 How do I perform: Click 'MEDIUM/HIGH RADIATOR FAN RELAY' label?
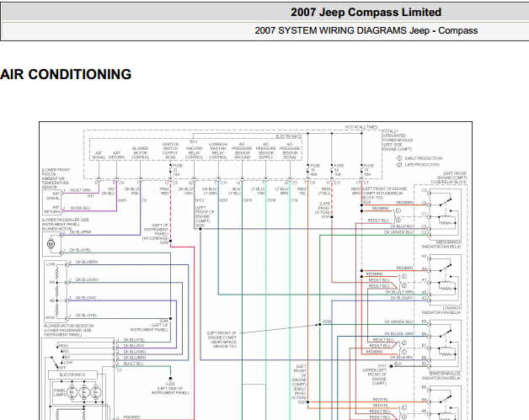point(441,244)
